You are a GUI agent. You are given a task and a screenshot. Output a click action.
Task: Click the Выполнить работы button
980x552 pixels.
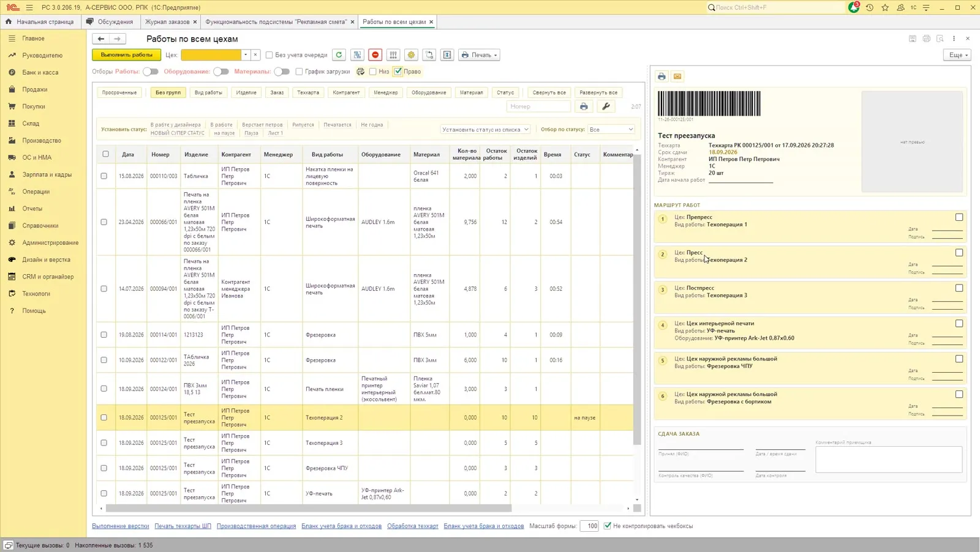pos(127,55)
